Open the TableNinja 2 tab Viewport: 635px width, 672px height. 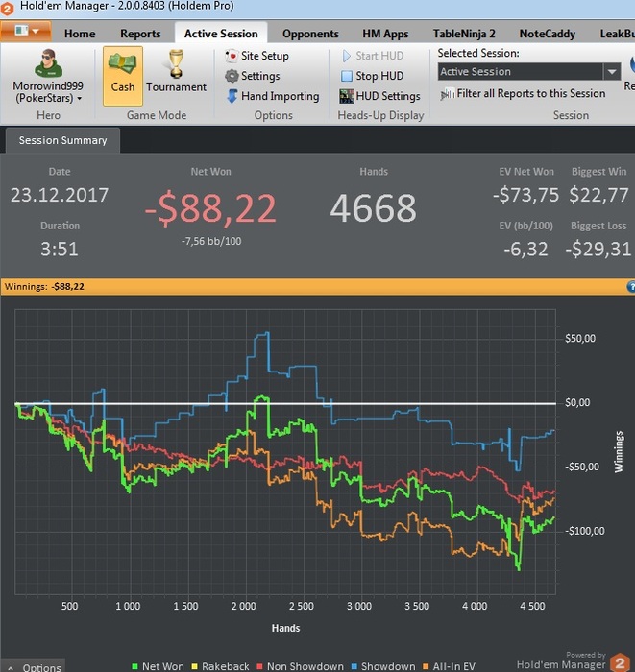[x=464, y=34]
